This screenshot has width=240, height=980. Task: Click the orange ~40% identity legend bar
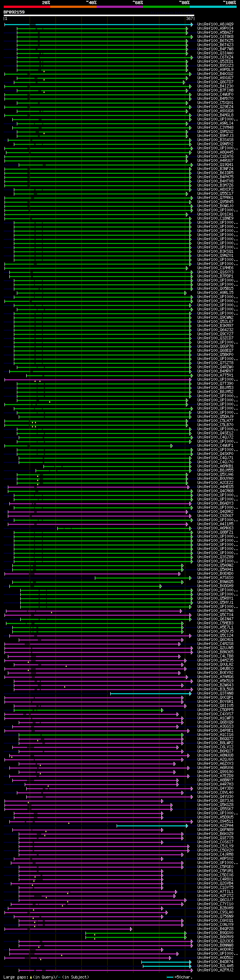pyautogui.click(x=73, y=7)
